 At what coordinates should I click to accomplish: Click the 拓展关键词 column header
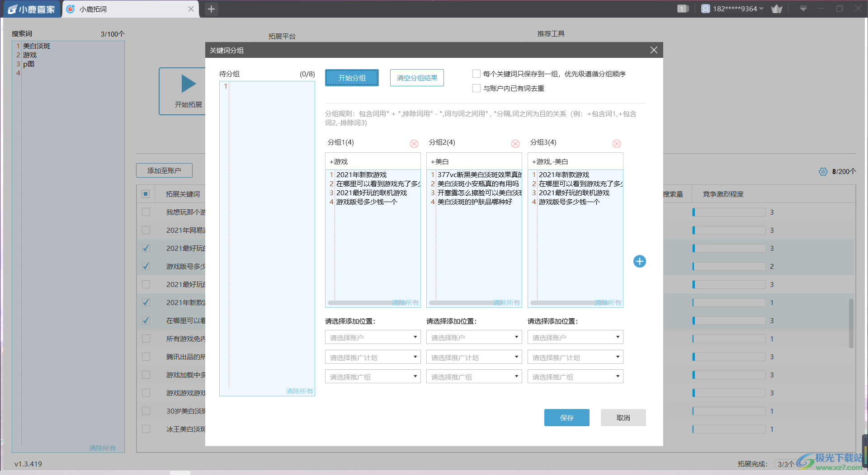click(183, 194)
